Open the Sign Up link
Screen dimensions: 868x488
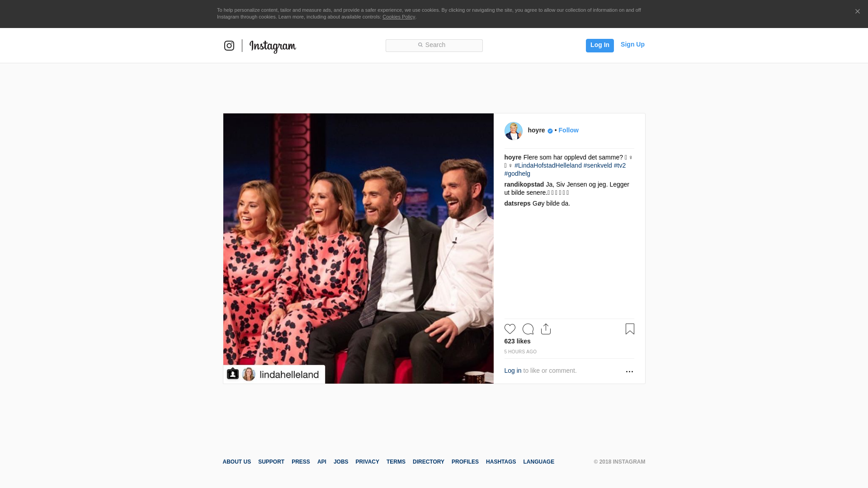pyautogui.click(x=632, y=44)
